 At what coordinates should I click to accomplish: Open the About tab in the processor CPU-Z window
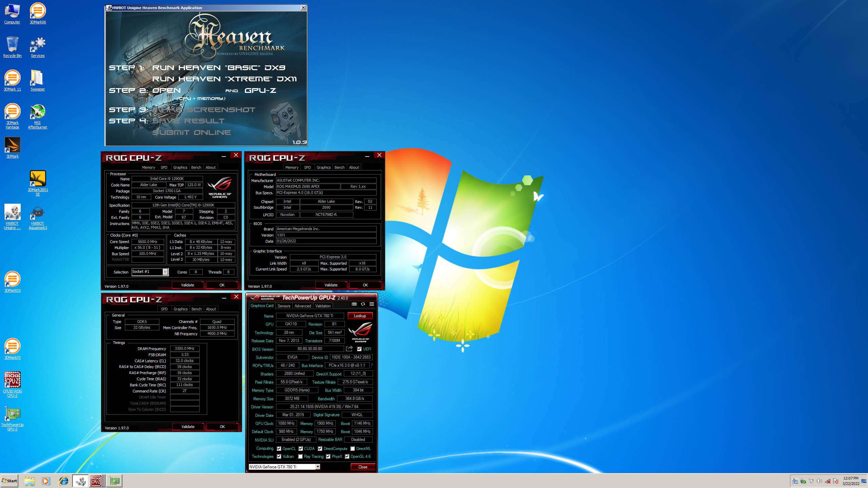click(x=211, y=167)
